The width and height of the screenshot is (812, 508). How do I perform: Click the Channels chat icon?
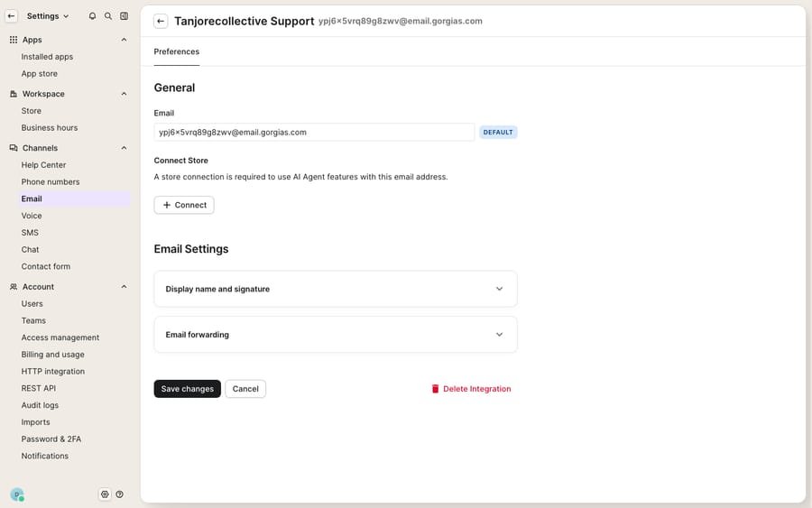point(14,148)
